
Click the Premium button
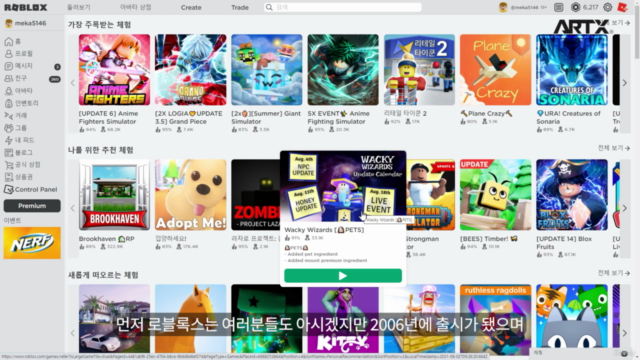pos(32,206)
